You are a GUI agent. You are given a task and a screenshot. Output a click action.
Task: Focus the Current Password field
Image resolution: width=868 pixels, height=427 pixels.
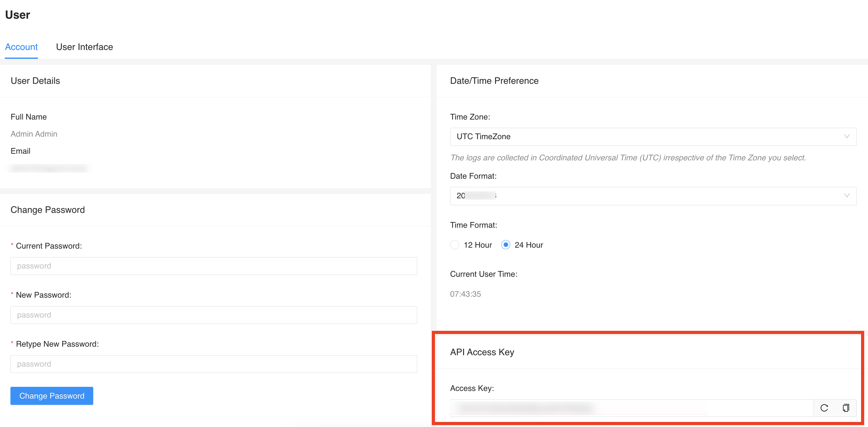[214, 266]
